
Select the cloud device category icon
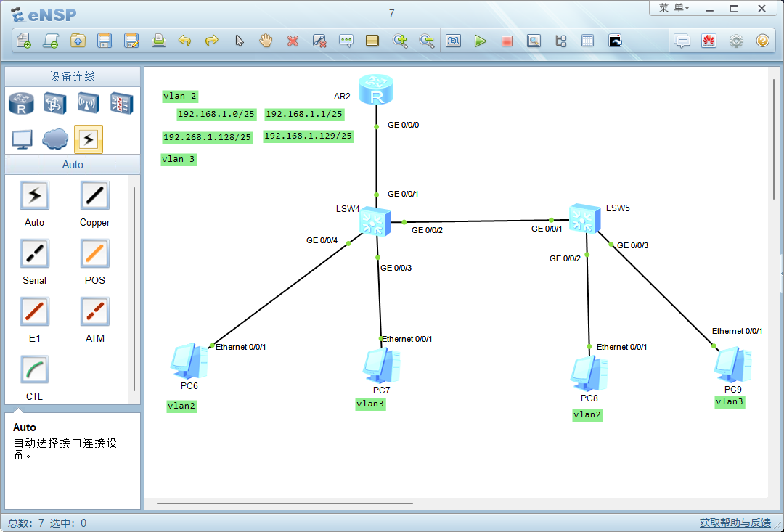click(x=55, y=139)
